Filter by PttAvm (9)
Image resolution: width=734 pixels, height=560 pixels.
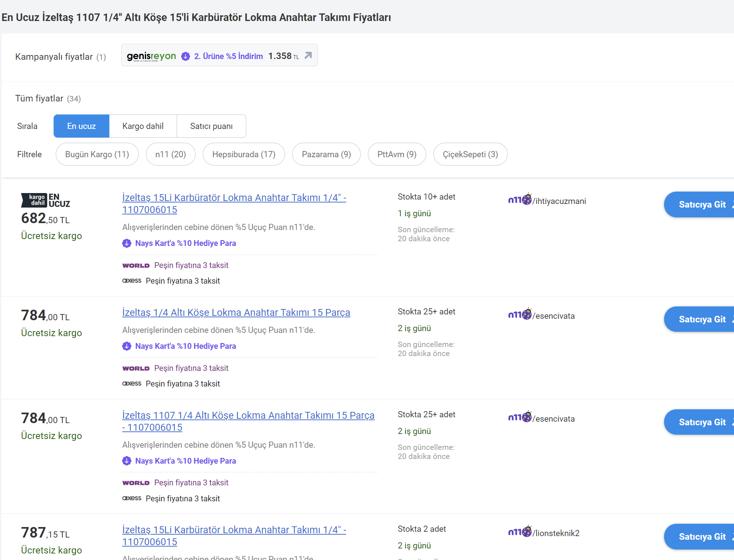click(x=397, y=154)
